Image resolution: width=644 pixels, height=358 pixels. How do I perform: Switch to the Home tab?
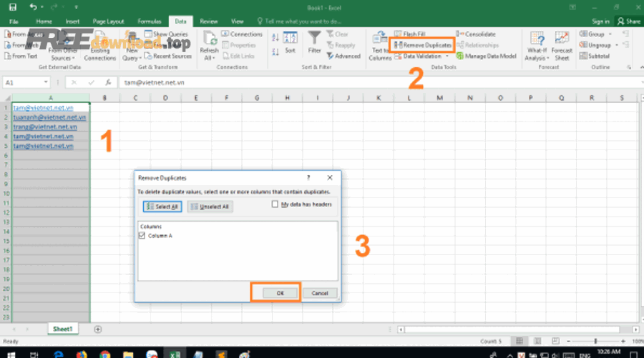(44, 21)
